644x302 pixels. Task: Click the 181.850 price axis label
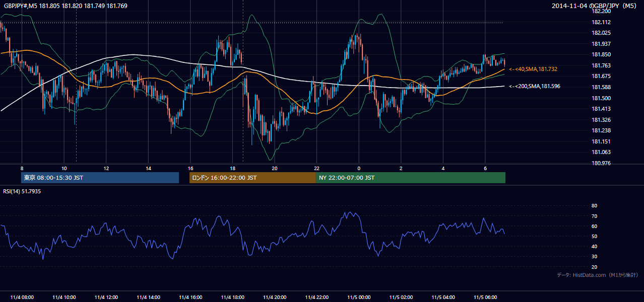coord(601,55)
